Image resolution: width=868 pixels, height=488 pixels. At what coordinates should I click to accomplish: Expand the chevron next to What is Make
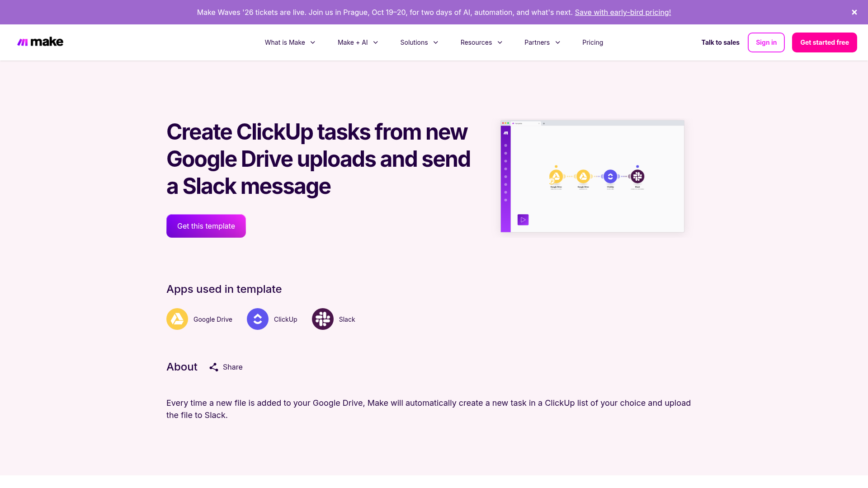(313, 42)
